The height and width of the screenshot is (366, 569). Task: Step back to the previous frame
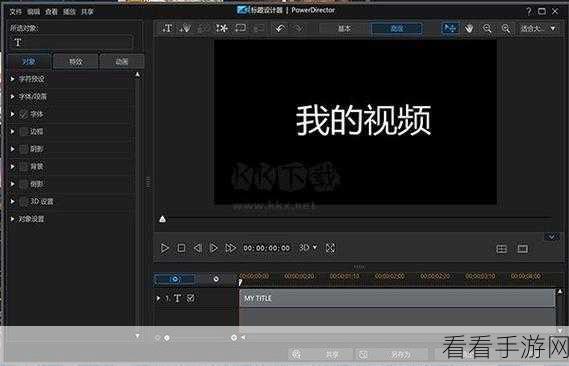(x=197, y=248)
